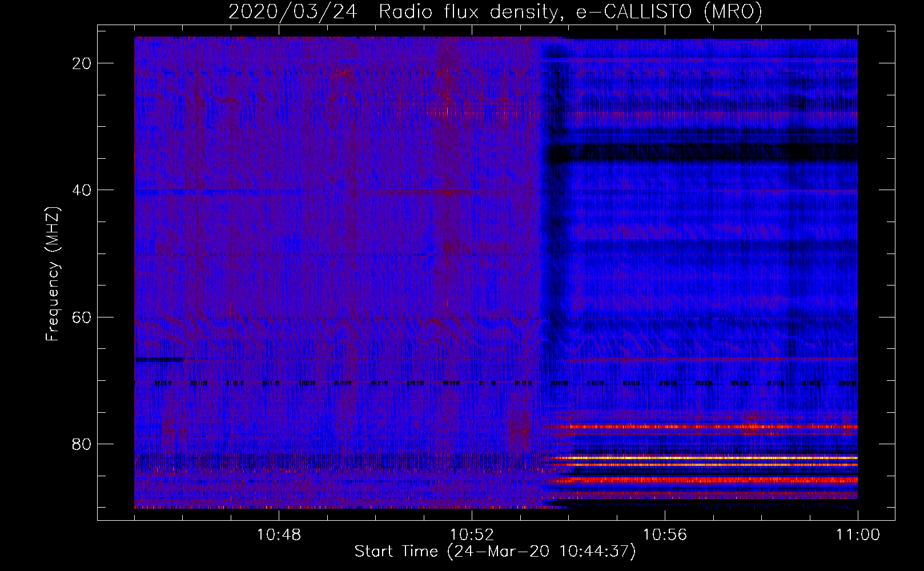Click the 10:52 time tick label
Viewport: 924px width, 571px height.
click(x=472, y=535)
